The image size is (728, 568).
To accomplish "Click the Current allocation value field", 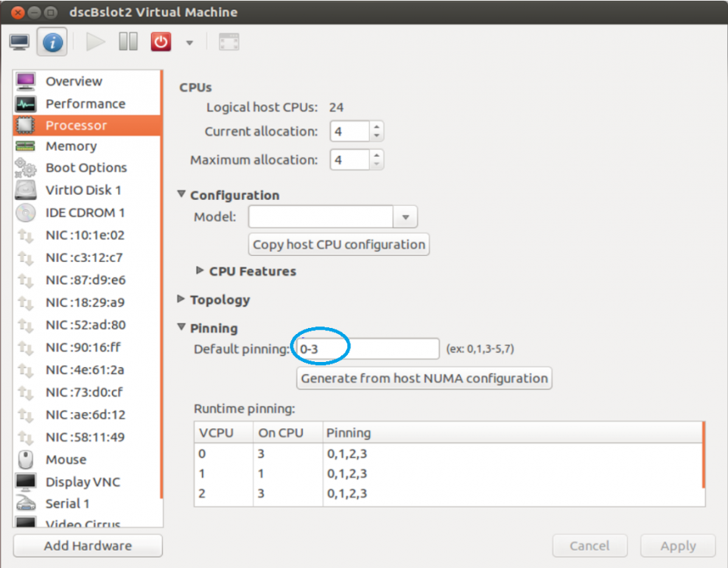I will tap(350, 132).
